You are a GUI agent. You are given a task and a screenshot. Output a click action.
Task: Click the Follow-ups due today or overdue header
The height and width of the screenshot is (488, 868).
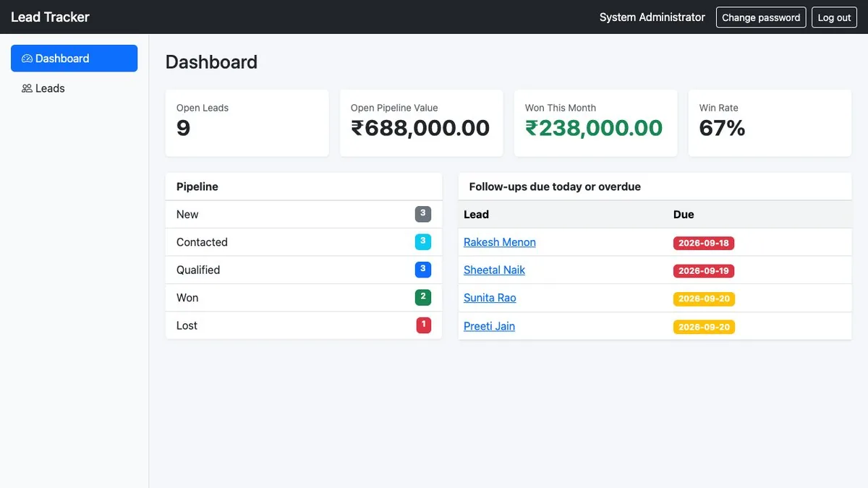click(655, 187)
